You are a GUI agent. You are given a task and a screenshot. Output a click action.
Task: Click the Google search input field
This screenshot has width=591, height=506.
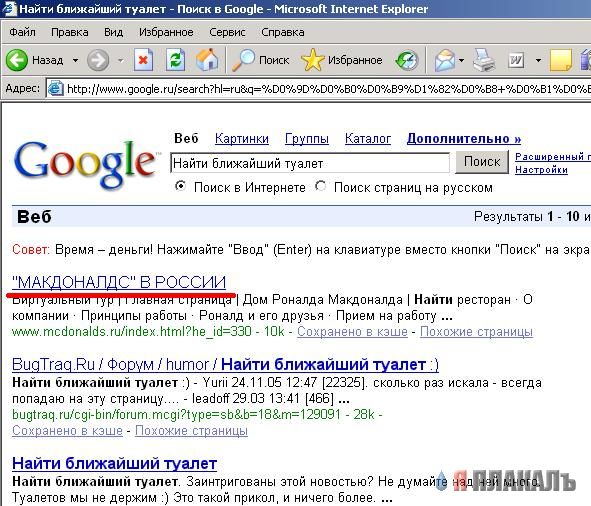point(310,163)
